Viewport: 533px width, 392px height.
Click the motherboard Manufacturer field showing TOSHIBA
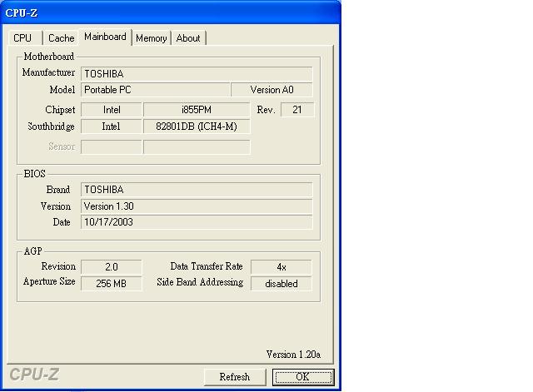coord(197,74)
